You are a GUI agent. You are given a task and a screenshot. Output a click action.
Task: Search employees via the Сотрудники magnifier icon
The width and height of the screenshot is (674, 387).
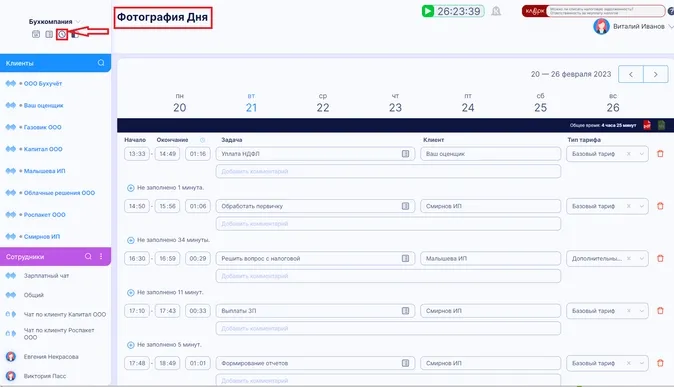88,256
